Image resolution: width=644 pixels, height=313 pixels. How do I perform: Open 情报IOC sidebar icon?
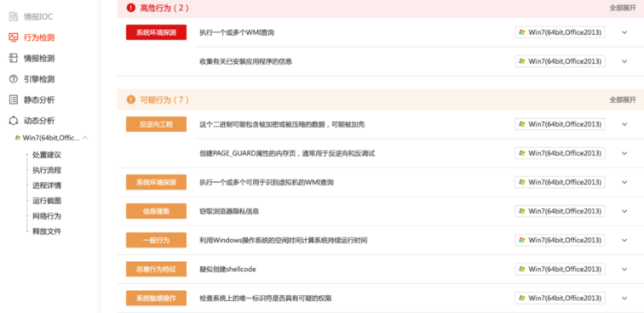coord(14,16)
